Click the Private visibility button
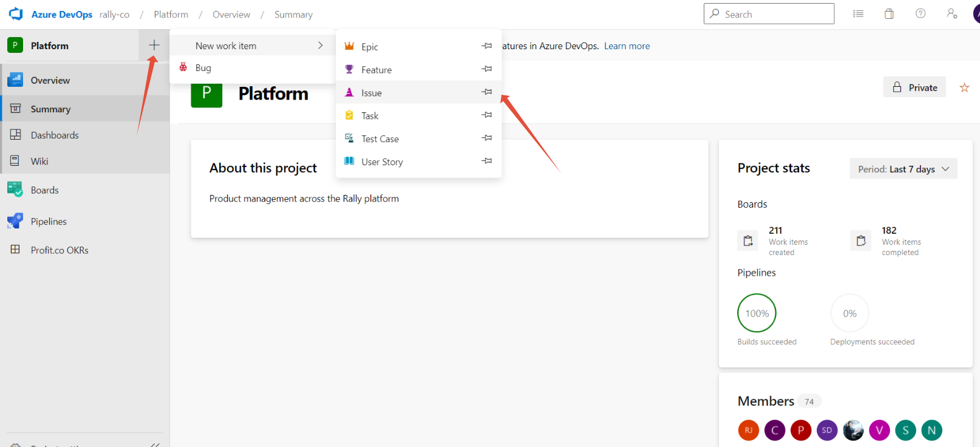The image size is (980, 447). pos(914,87)
